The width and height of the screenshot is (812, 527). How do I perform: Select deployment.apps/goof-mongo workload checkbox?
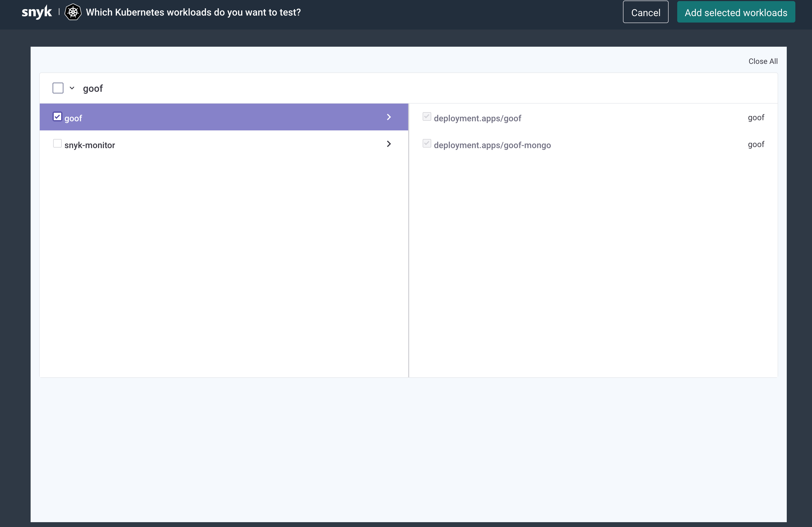tap(426, 144)
